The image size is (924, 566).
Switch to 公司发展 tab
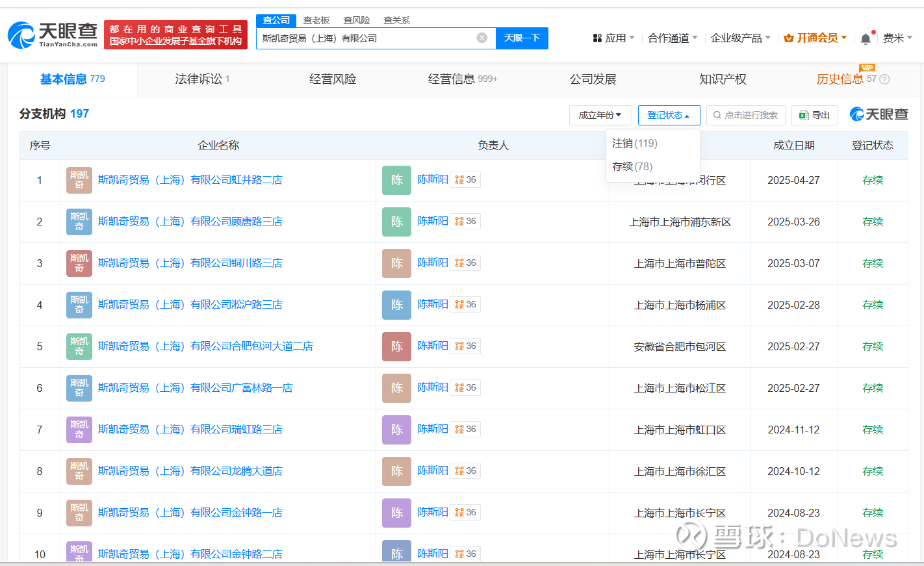pyautogui.click(x=593, y=79)
